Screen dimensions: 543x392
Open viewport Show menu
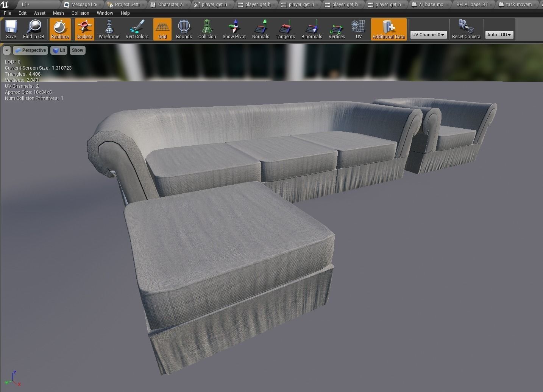(x=78, y=50)
